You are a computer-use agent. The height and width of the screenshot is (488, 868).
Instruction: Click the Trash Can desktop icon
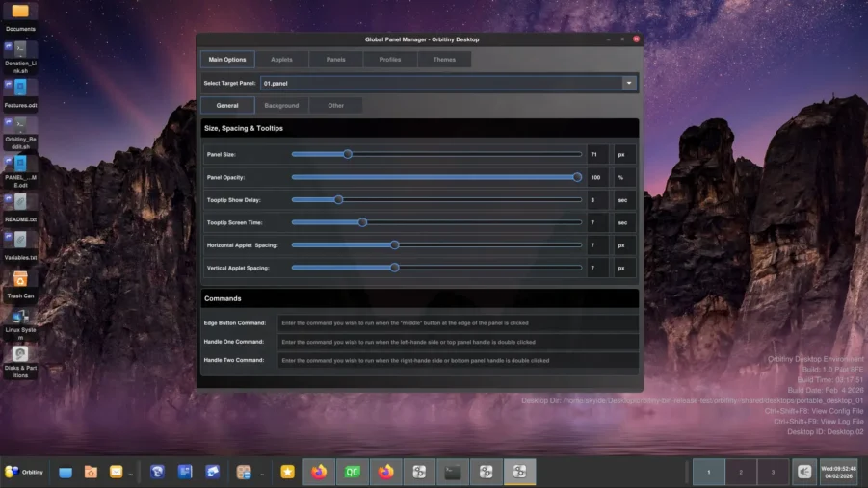coord(20,280)
